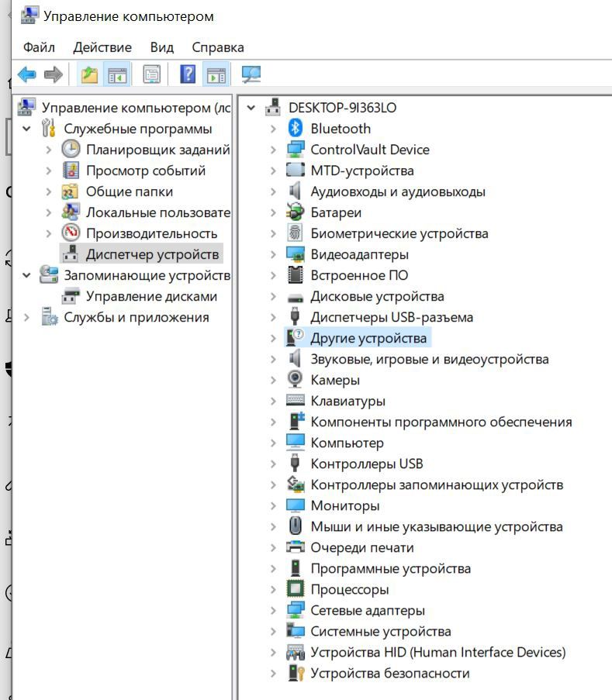The height and width of the screenshot is (700, 612).
Task: Click the Forward arrow toolbar icon
Action: point(54,74)
